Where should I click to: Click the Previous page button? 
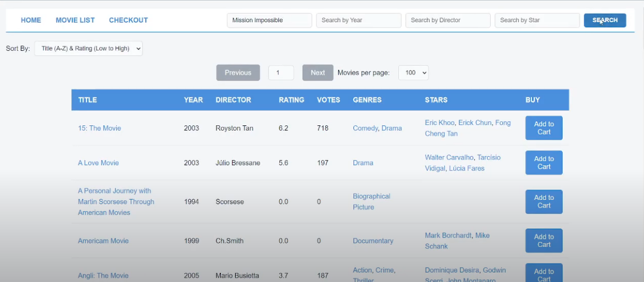[238, 72]
